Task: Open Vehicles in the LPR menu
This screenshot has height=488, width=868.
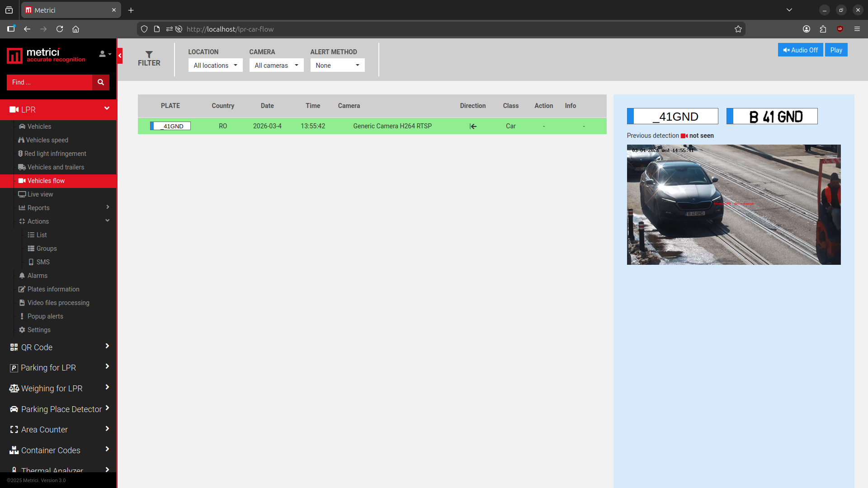Action: (x=39, y=127)
